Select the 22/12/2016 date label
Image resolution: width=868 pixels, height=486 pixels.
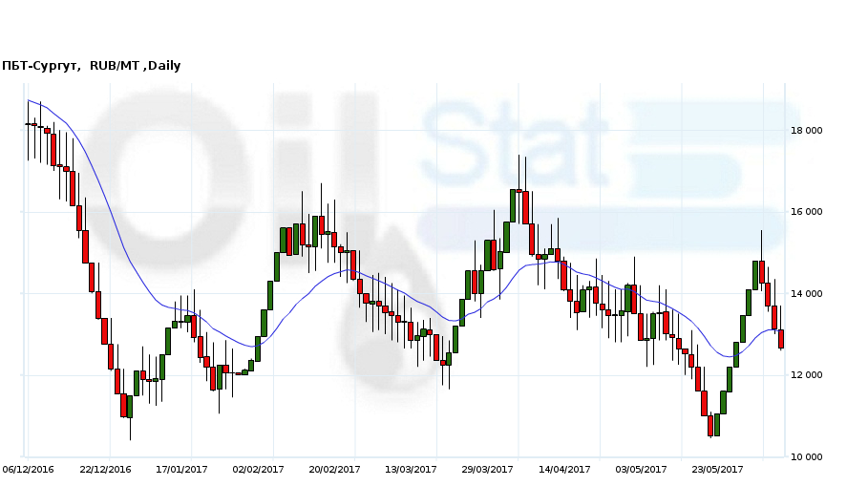(x=105, y=470)
